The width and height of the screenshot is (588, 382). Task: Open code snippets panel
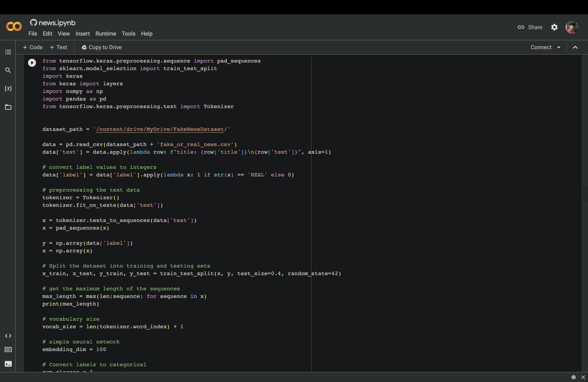point(8,336)
